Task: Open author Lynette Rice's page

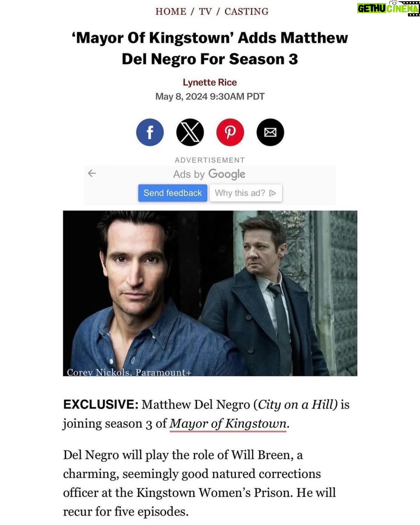Action: (210, 82)
